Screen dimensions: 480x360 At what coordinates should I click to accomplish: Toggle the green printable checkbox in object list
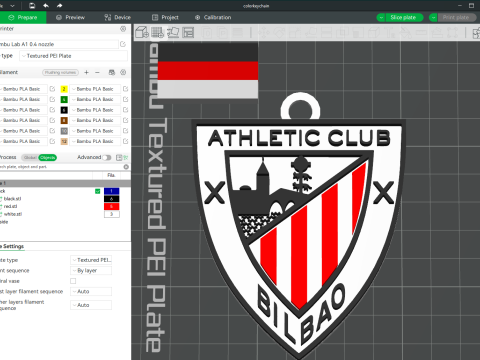coord(98,191)
